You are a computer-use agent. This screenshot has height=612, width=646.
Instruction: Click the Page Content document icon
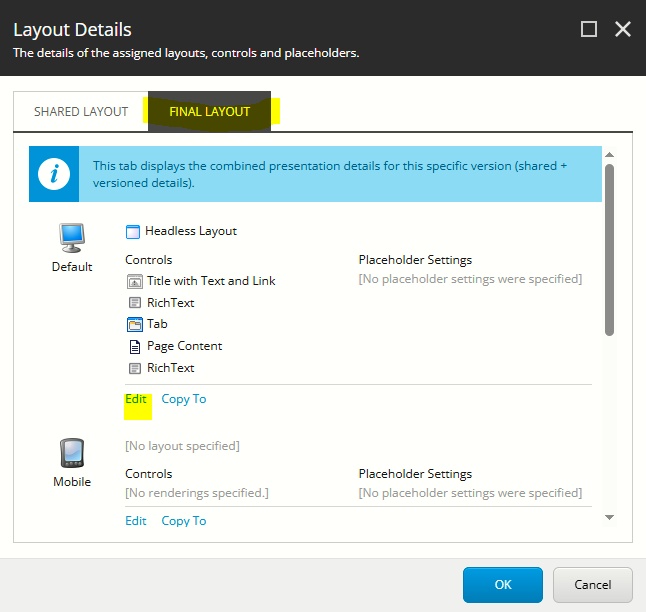[135, 347]
